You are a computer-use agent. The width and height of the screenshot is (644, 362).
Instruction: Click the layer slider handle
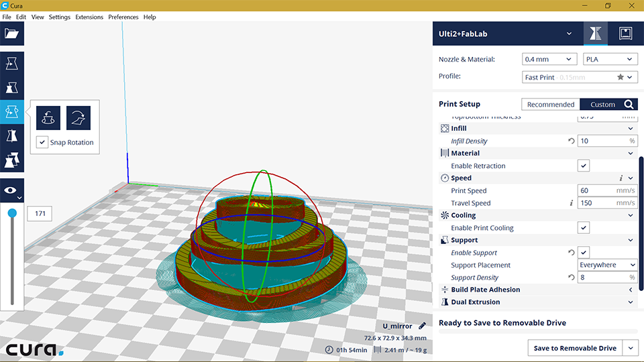click(x=12, y=213)
